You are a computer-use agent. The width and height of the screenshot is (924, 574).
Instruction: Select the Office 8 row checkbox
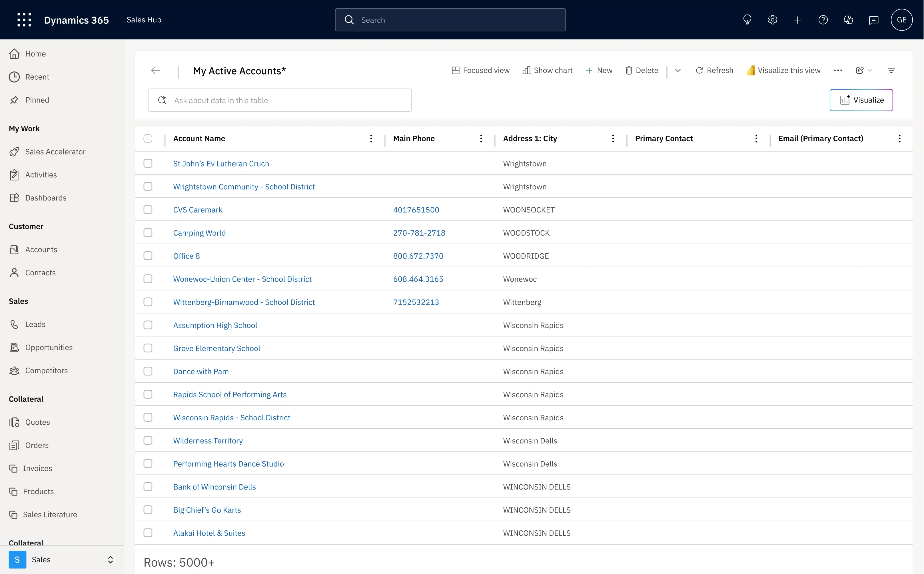tap(148, 256)
